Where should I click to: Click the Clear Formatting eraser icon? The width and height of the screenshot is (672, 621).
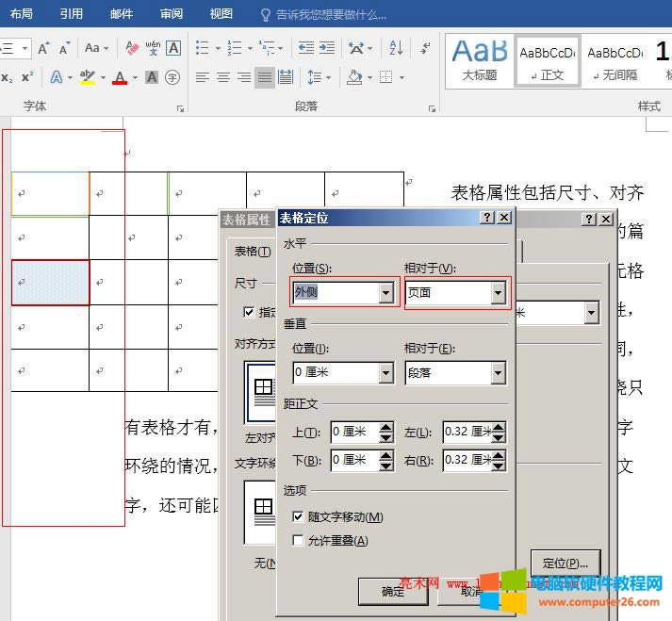coord(132,48)
